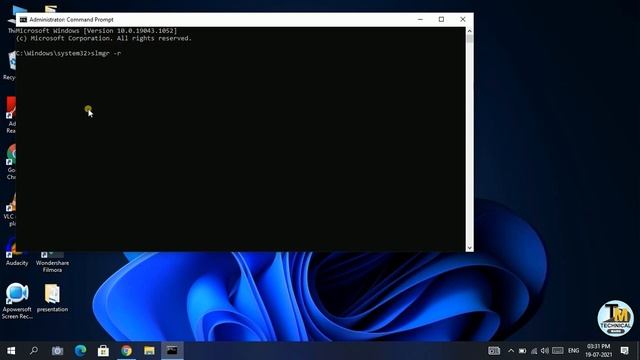Click the Microsoft Corporation copyright line
This screenshot has height=360, width=640.
(104, 38)
